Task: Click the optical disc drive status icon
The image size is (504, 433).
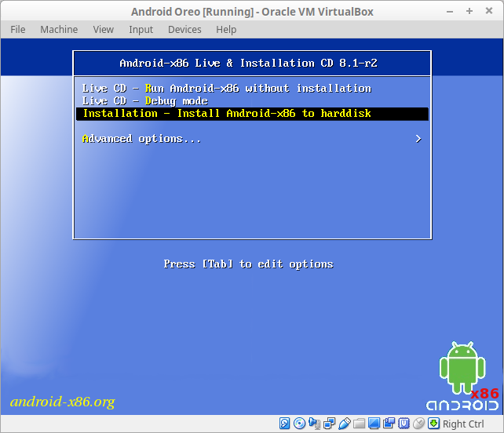Action: (x=299, y=424)
